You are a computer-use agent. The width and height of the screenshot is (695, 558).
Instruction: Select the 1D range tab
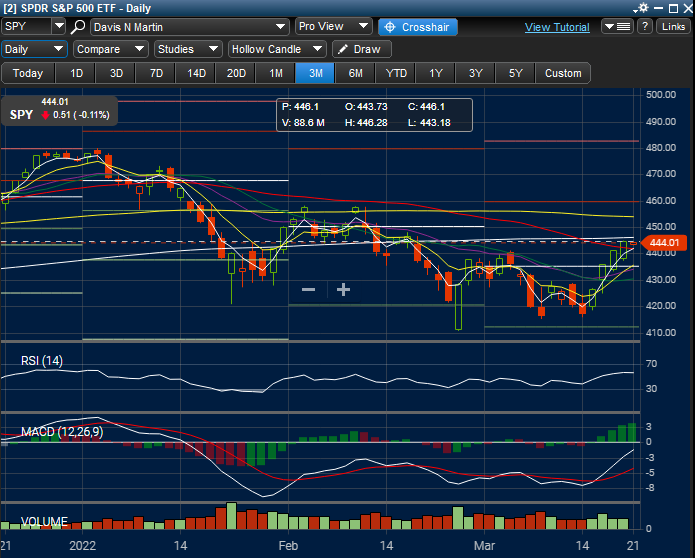[x=76, y=73]
